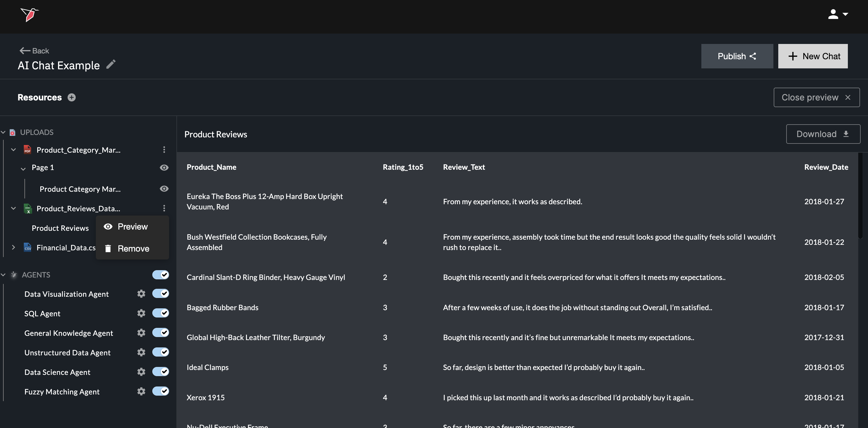
Task: Open options menu for Product_Category_Mar file
Action: [x=164, y=150]
